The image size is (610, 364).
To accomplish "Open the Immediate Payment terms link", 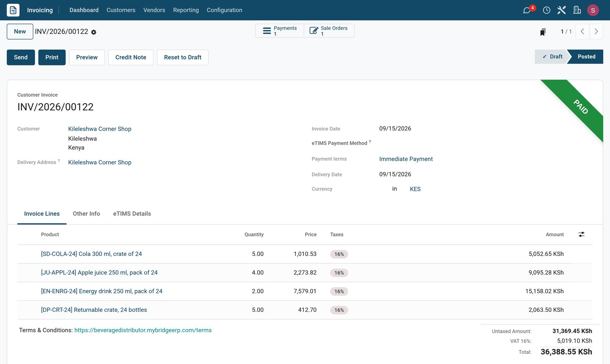I will tap(406, 159).
